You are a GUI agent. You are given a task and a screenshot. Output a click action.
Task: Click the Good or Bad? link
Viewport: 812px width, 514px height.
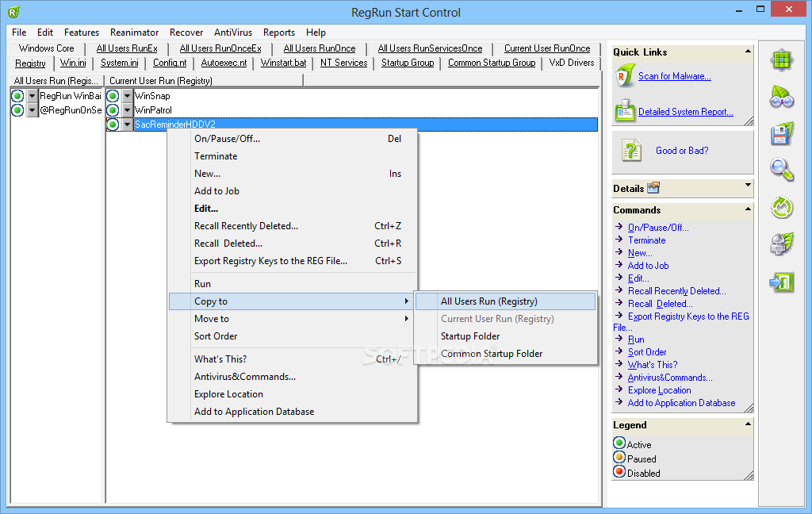(x=682, y=151)
